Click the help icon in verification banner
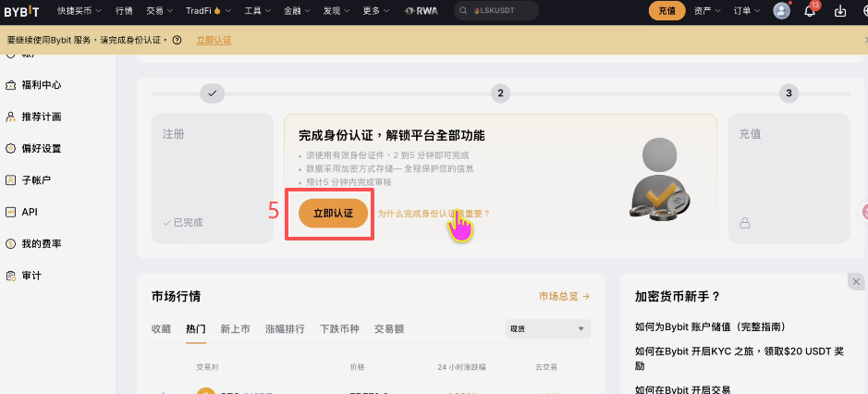 click(x=177, y=40)
